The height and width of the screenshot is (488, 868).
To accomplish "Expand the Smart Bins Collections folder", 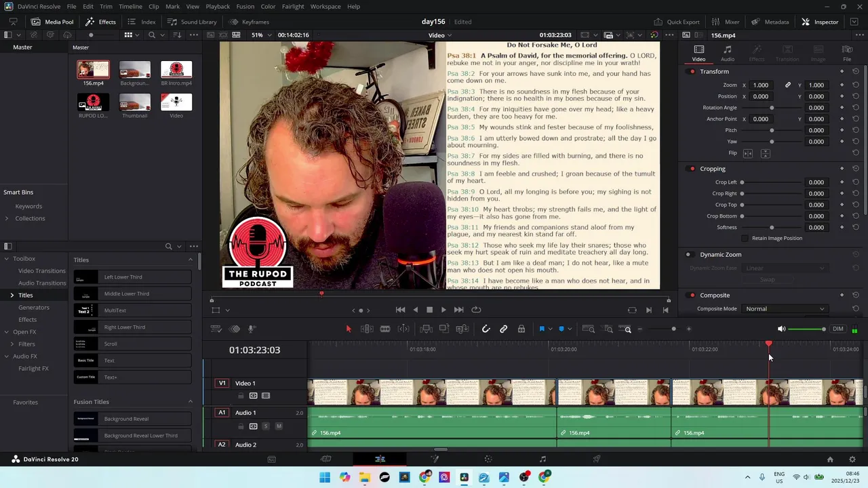I will coord(7,218).
